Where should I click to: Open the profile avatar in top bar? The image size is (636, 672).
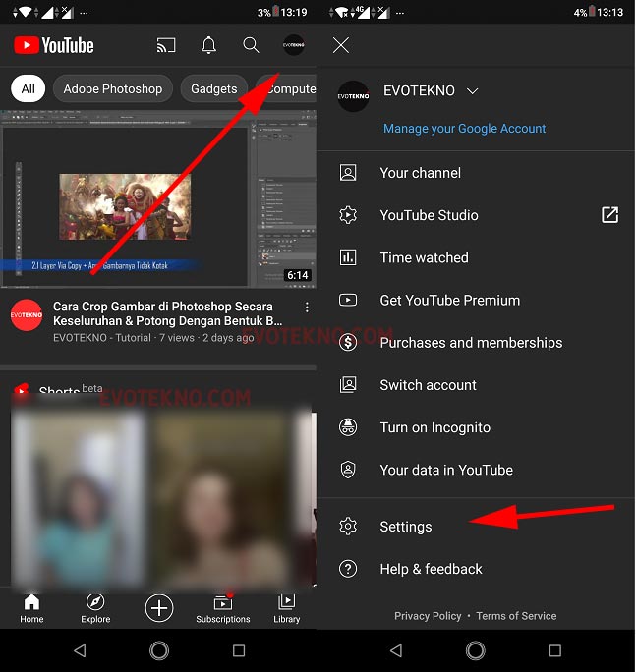(x=293, y=45)
